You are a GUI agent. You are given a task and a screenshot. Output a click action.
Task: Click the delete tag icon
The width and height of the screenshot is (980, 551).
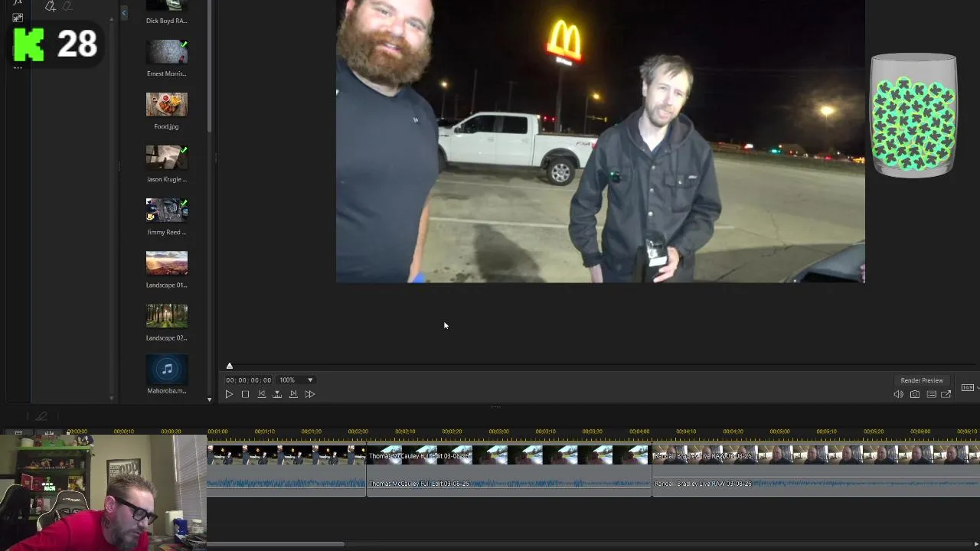67,6
